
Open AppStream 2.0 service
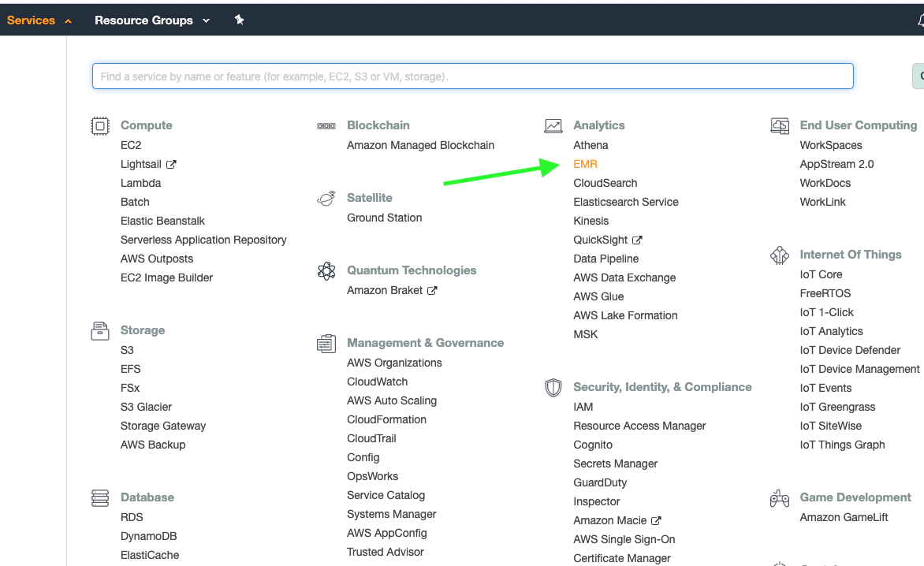pos(836,164)
